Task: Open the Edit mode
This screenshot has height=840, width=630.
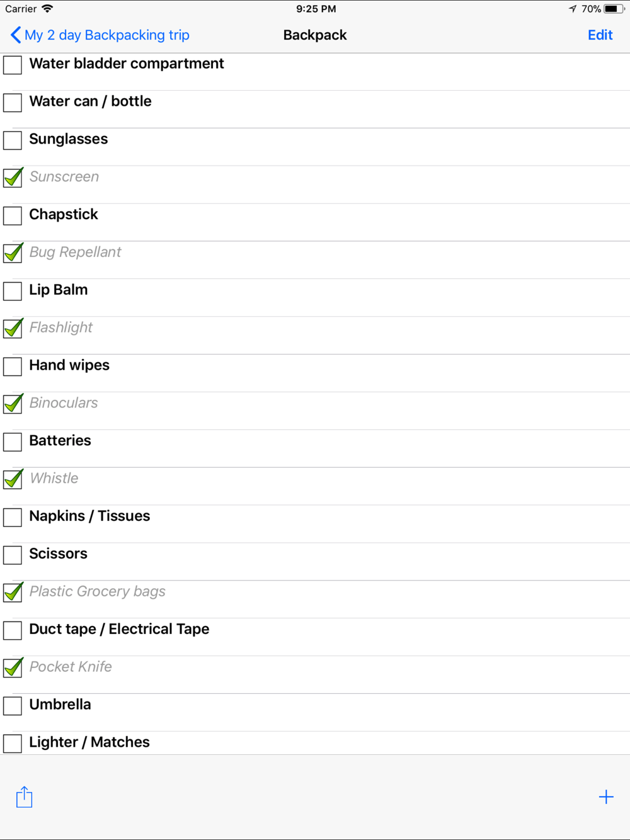Action: coord(600,35)
